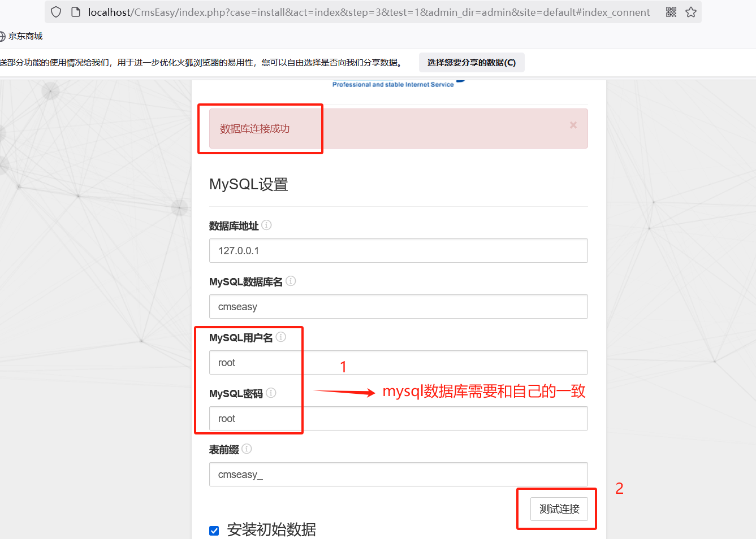
Task: Click the shield tracking protection icon
Action: point(56,12)
